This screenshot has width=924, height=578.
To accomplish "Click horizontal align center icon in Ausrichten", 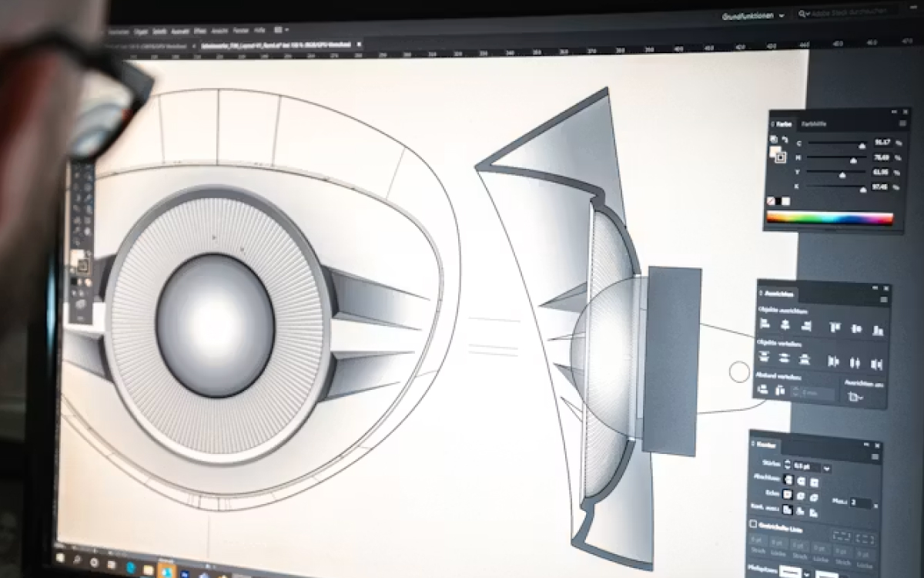I will 784,326.
